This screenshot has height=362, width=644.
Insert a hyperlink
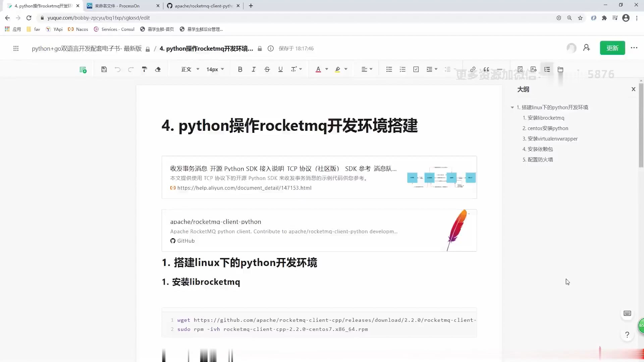click(473, 69)
